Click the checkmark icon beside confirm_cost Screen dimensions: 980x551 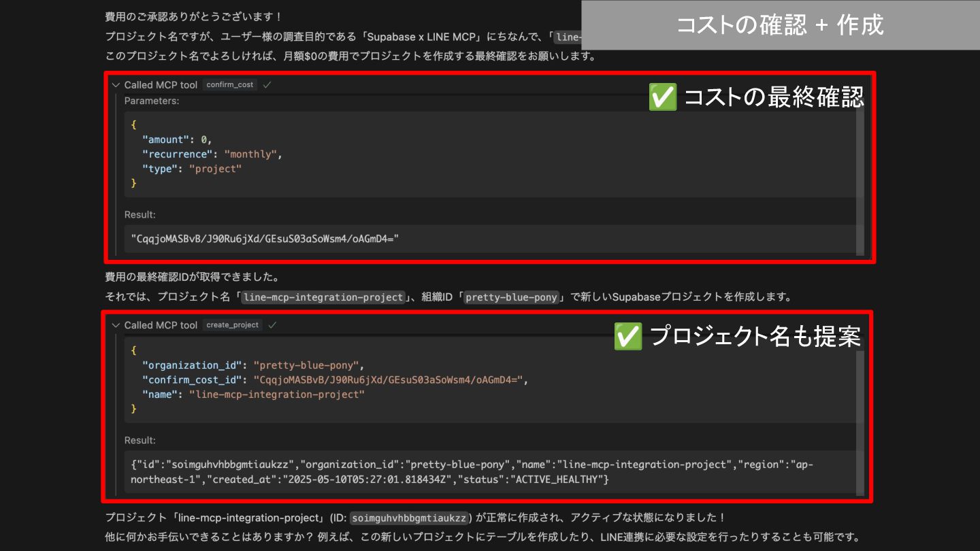pos(267,85)
